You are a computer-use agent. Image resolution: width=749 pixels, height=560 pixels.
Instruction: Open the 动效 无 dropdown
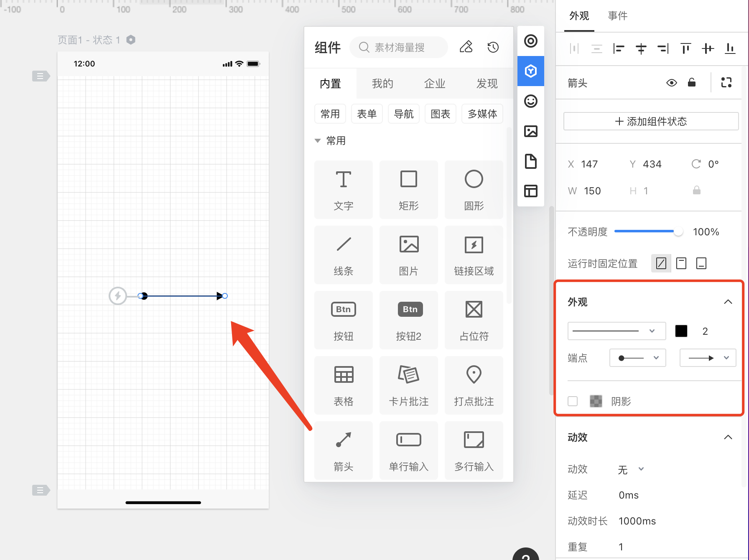point(631,469)
